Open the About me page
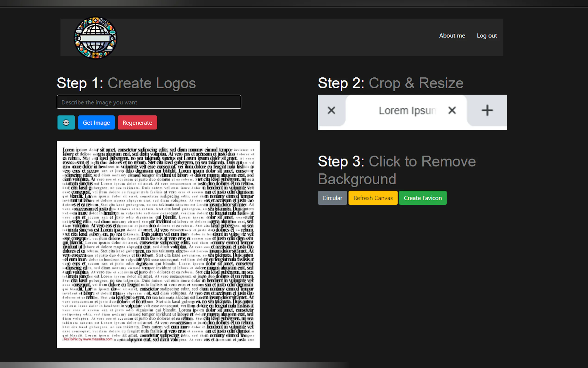The image size is (588, 368). pos(452,35)
